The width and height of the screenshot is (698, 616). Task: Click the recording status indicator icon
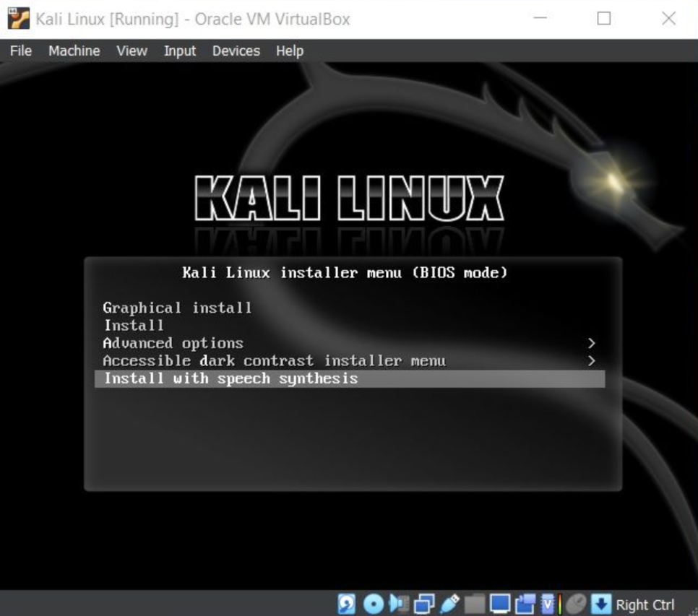525,604
